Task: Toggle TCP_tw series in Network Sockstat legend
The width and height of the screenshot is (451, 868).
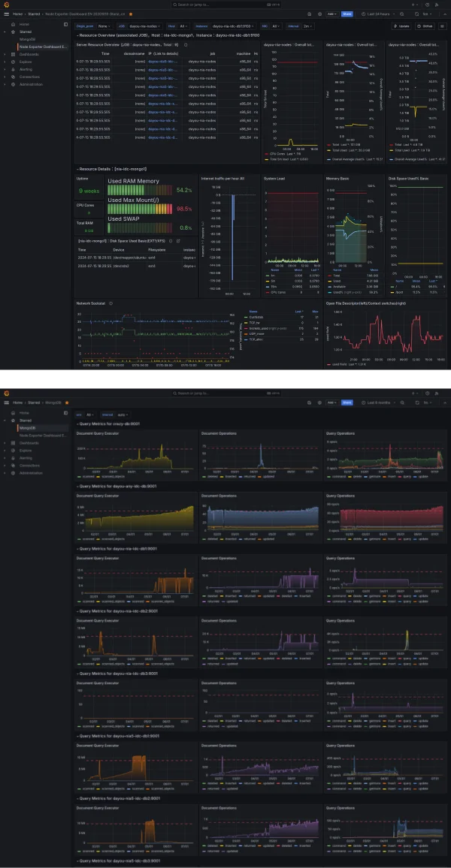Action: coord(255,321)
